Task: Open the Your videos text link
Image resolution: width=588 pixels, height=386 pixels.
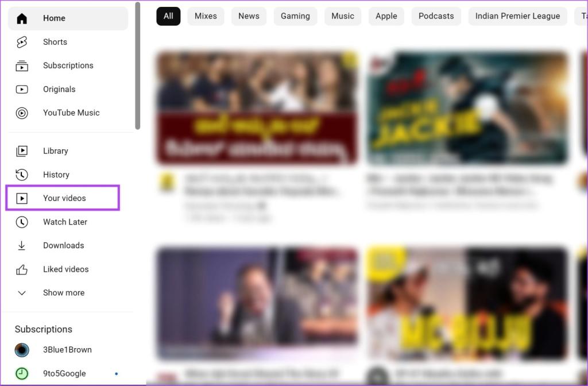Action: 64,198
